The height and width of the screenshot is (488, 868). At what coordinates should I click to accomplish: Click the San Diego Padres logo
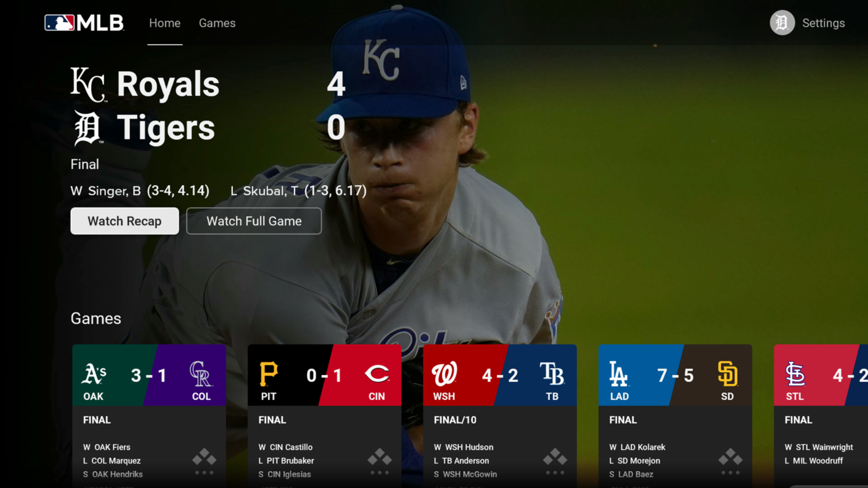coord(727,374)
